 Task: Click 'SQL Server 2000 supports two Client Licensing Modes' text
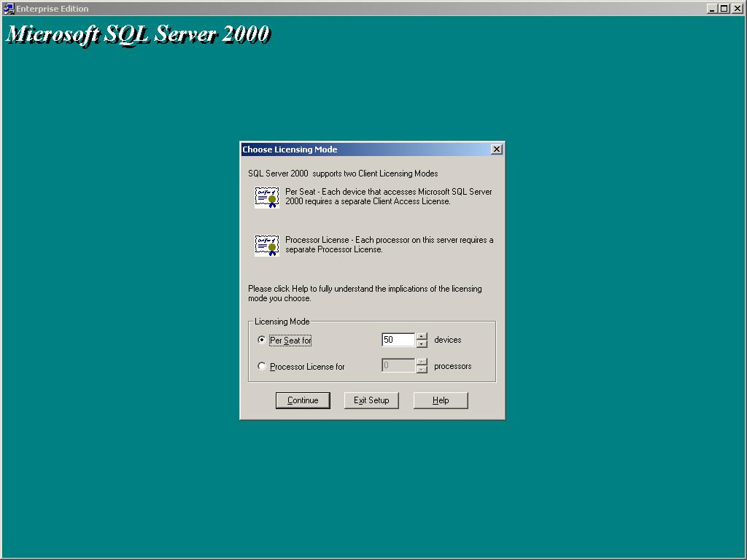[x=343, y=174]
